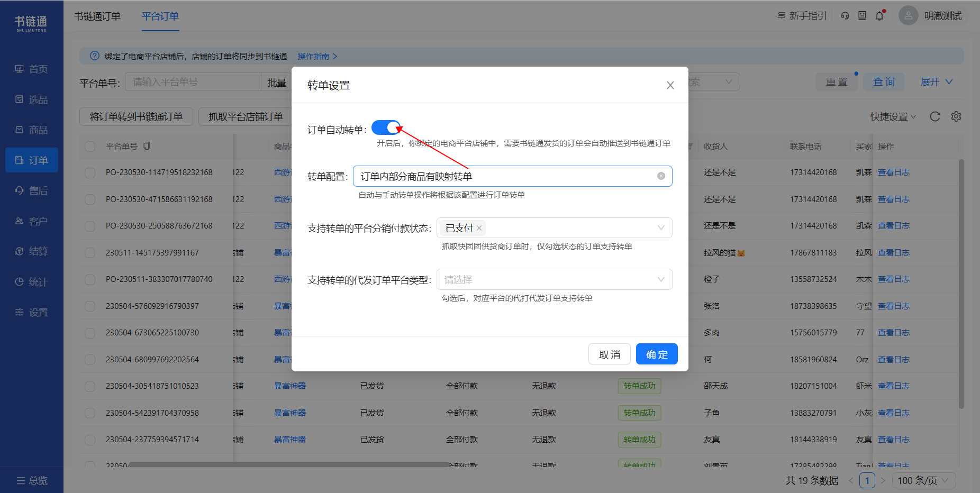Open the 总览 menu icon

tap(20, 480)
